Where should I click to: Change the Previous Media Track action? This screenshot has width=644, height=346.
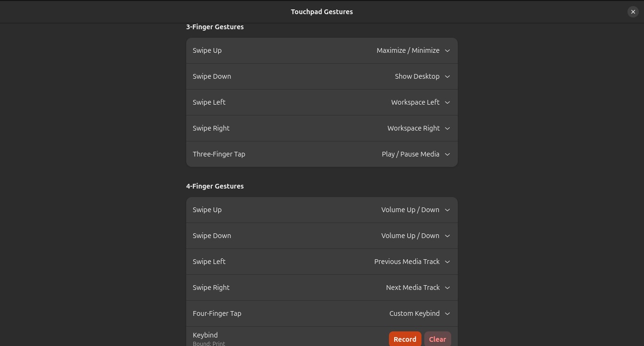[x=412, y=262]
